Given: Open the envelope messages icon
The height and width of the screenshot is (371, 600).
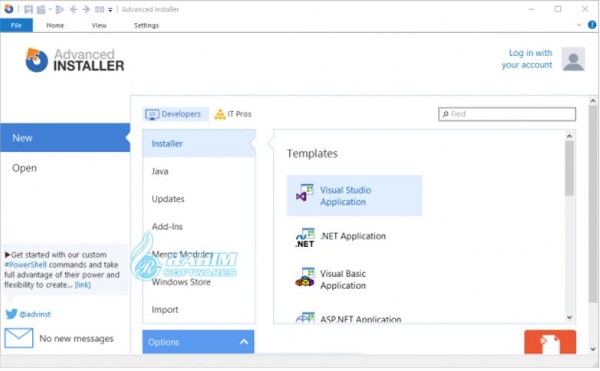Looking at the screenshot, I should 19,338.
